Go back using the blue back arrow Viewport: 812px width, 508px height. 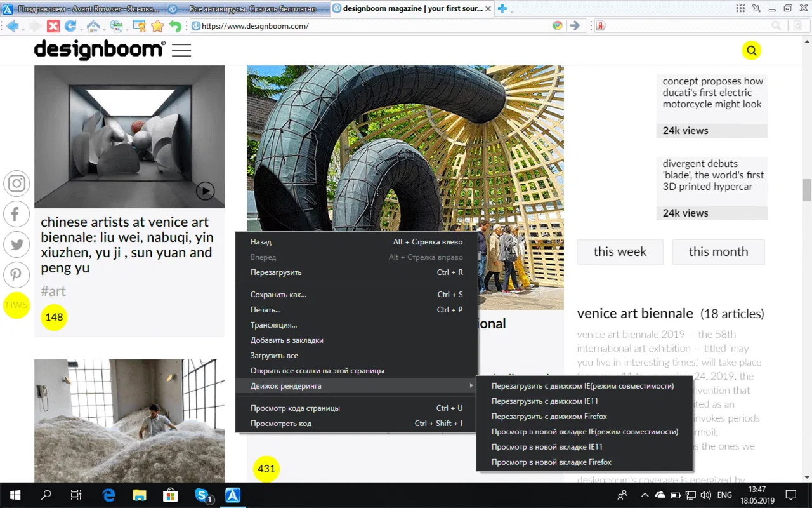click(12, 26)
